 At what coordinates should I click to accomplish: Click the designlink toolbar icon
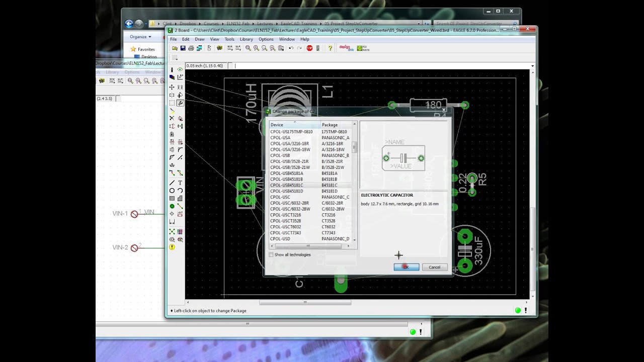[x=346, y=48]
